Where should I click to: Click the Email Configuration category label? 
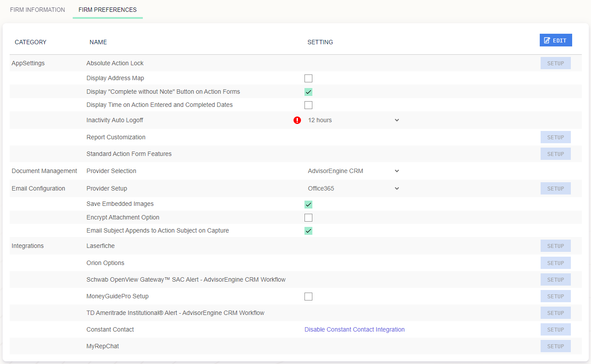coord(38,188)
